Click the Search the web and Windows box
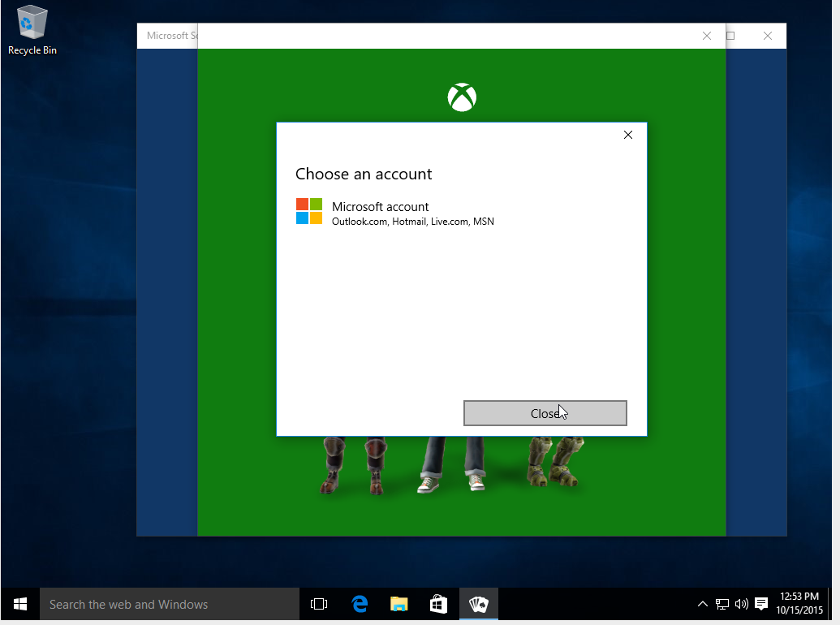 pos(170,604)
